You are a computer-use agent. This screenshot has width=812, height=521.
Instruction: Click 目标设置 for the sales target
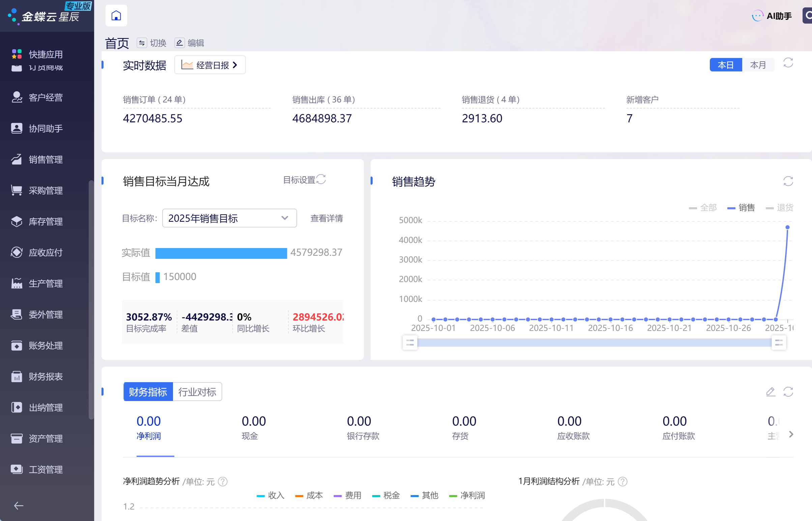pyautogui.click(x=299, y=180)
